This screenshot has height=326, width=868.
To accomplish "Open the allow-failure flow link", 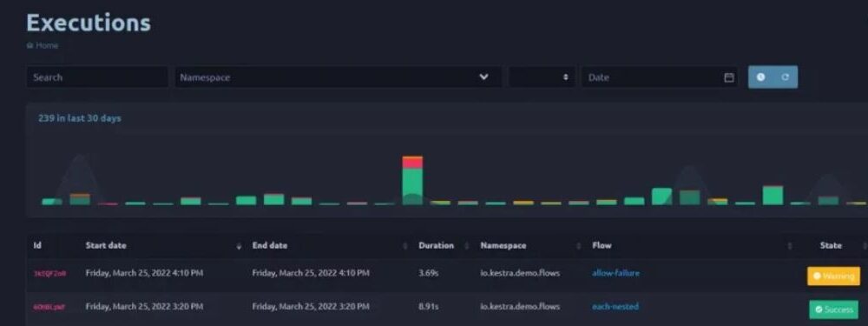I will tap(615, 273).
